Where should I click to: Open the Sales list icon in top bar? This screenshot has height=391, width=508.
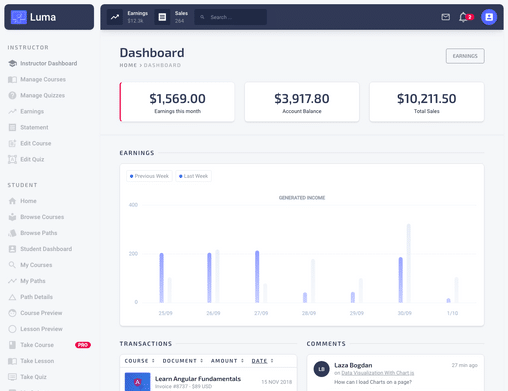pos(162,17)
